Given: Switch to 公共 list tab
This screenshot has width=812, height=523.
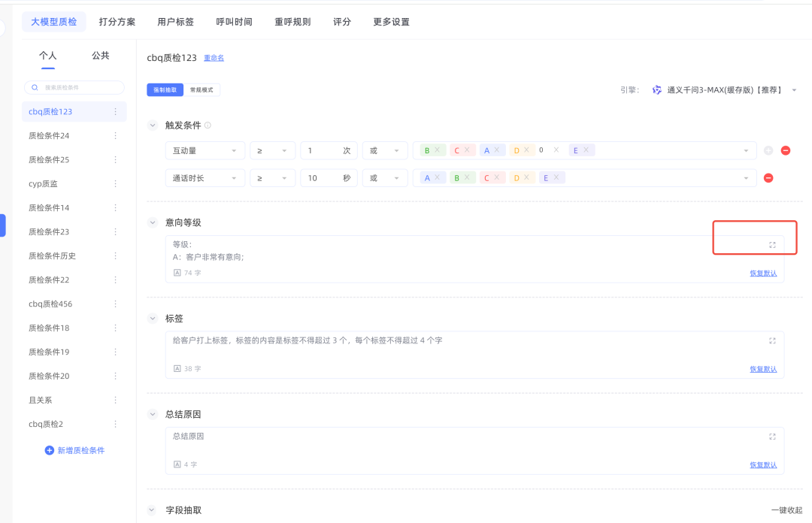Looking at the screenshot, I should point(100,56).
